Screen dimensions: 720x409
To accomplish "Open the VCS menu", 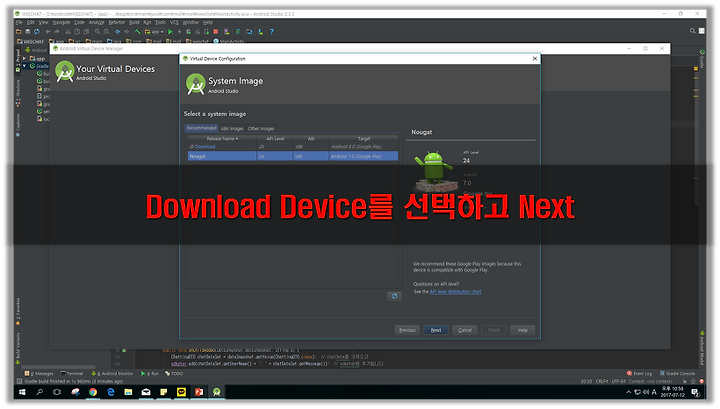I will (x=174, y=22).
